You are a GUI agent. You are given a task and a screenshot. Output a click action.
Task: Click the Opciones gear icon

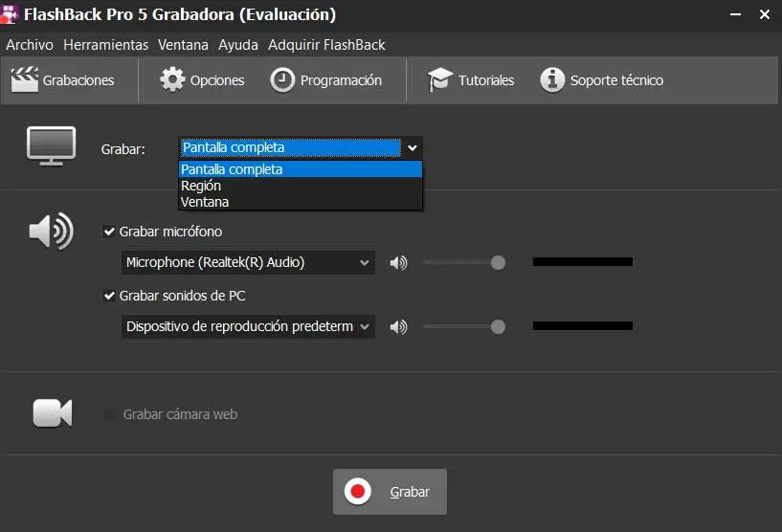tap(172, 79)
